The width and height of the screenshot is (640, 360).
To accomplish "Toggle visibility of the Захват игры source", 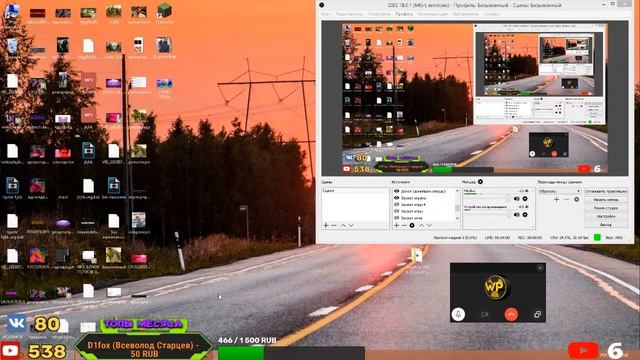I will click(396, 211).
